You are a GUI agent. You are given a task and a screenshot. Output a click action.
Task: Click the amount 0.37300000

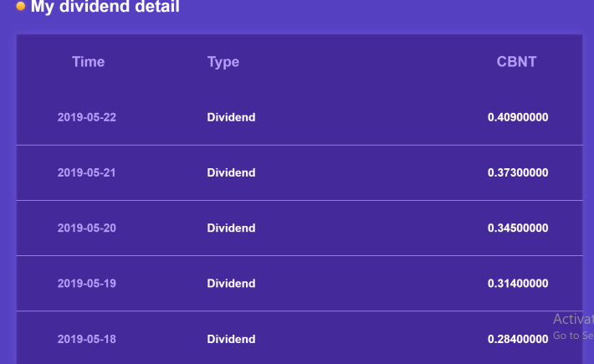(x=518, y=172)
